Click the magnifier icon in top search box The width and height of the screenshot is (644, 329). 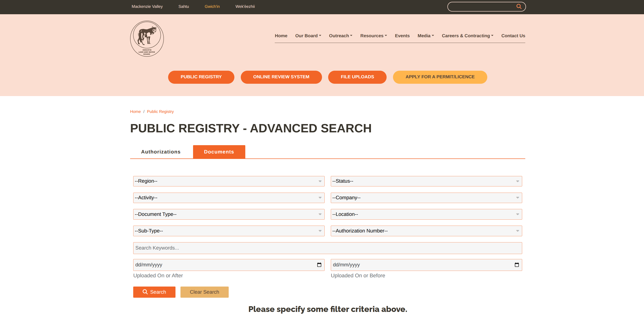519,6
